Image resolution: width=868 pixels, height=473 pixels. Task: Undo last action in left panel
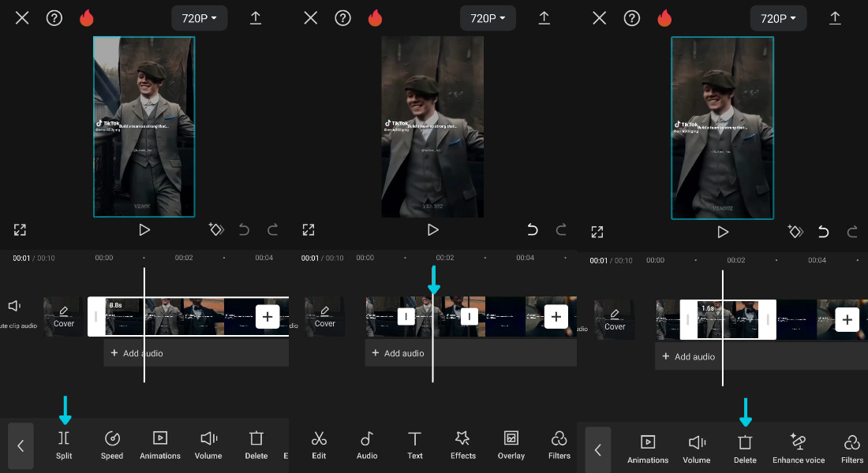point(244,229)
